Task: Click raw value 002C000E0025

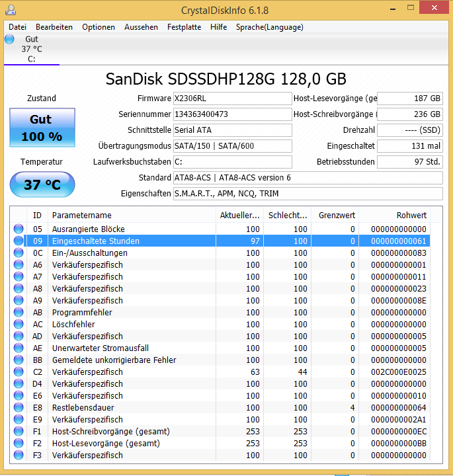Action: pos(399,372)
